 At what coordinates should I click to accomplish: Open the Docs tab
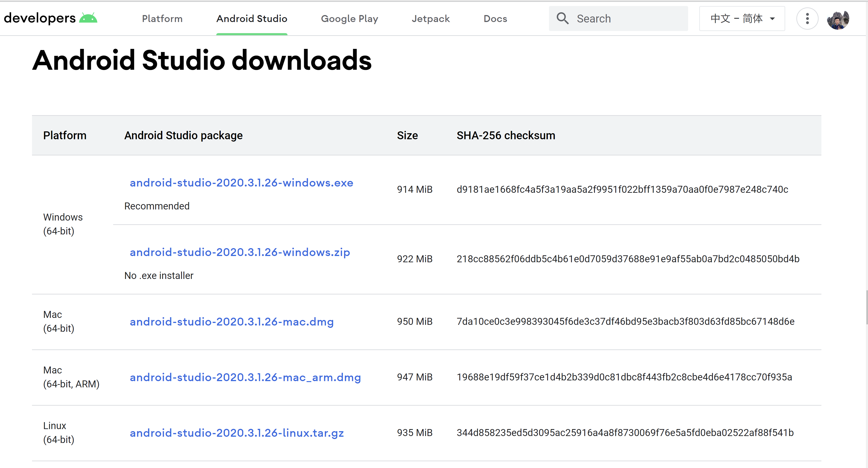coord(495,19)
